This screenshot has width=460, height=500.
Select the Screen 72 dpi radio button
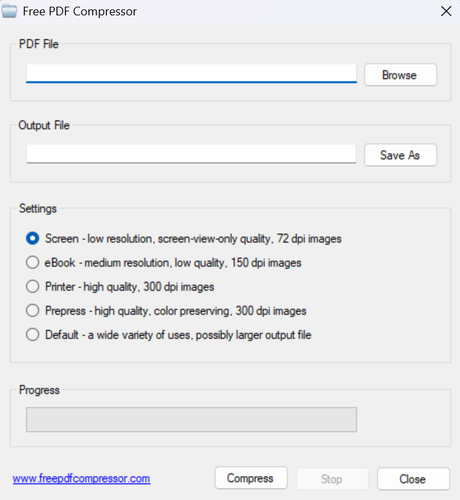(x=33, y=238)
